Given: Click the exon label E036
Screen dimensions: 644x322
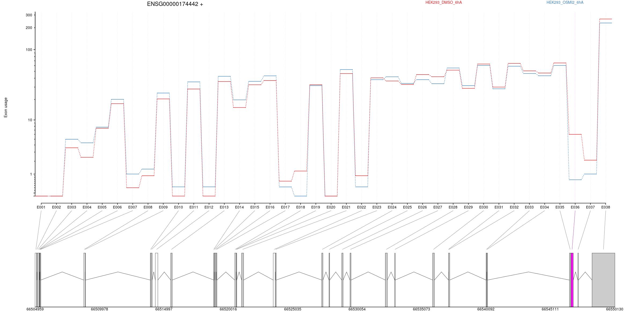Looking at the screenshot, I should (x=575, y=207).
